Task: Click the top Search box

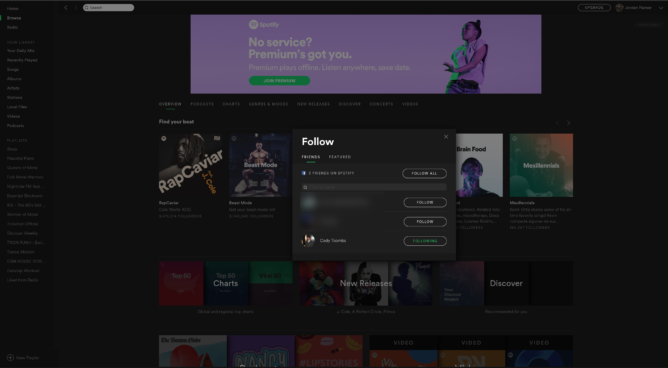Action: click(108, 8)
